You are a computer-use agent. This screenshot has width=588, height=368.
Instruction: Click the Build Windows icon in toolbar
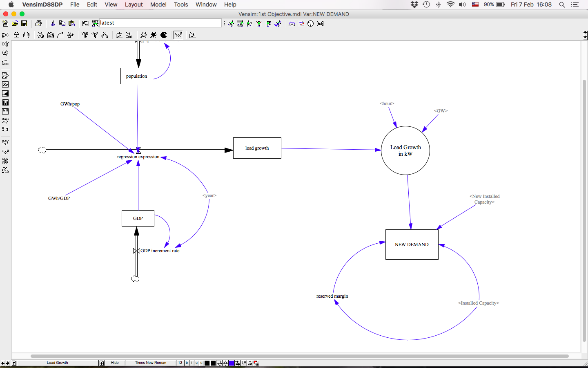(x=292, y=24)
